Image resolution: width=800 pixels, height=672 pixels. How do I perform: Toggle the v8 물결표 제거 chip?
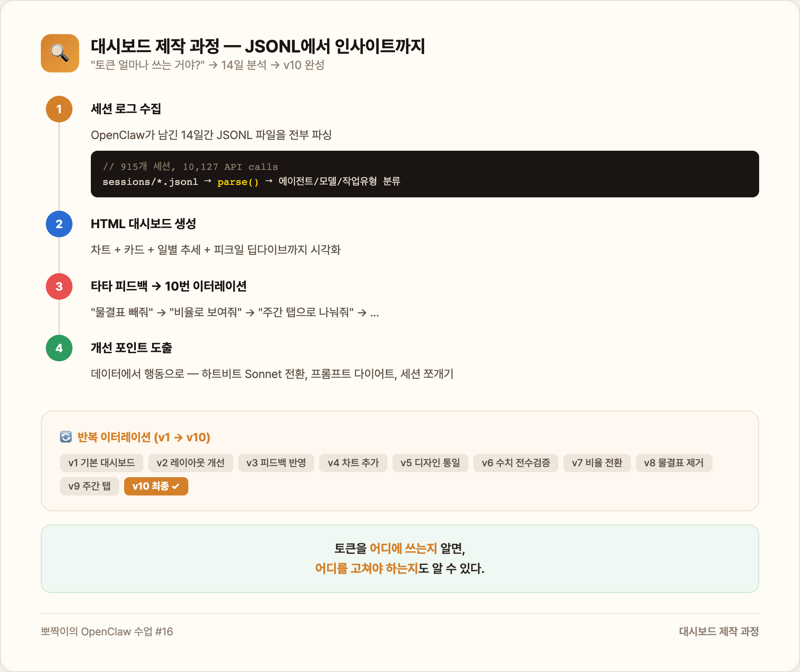(674, 463)
